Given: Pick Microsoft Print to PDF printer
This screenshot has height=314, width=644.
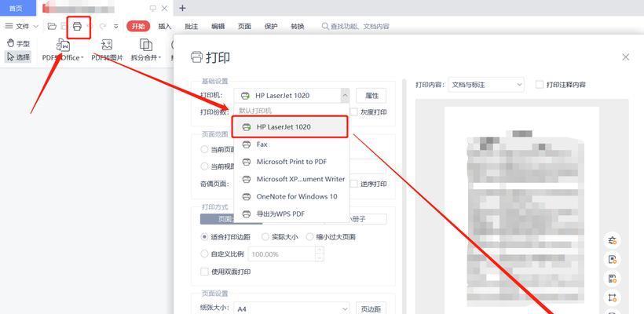Looking at the screenshot, I should point(291,162).
